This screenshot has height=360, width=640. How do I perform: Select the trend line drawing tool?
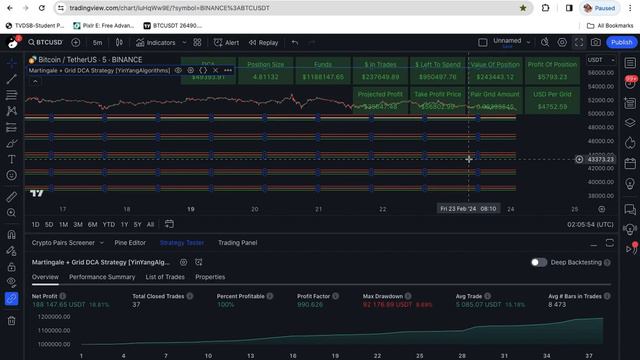point(11,79)
